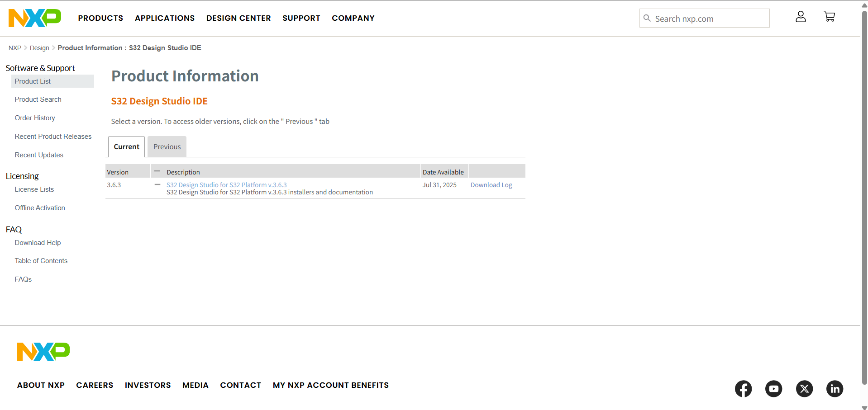Screen dimensions: 868x410
Task: Collapse all rows via header minus icon
Action: click(x=157, y=171)
